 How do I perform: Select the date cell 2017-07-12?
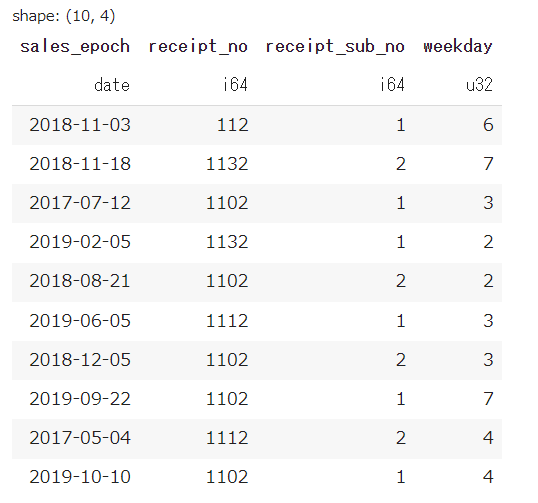[80, 203]
